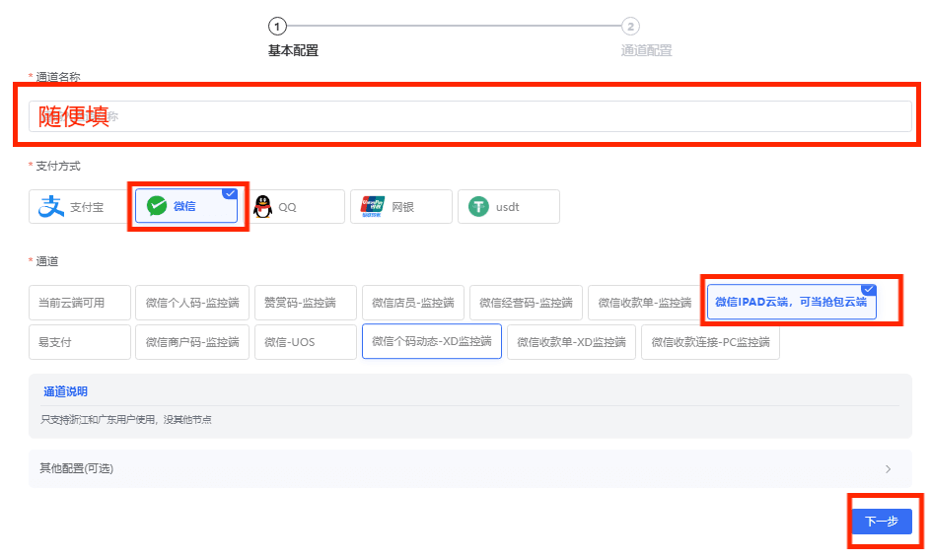Select 微信个人码-监控端 channel
The height and width of the screenshot is (560, 930).
click(x=192, y=303)
